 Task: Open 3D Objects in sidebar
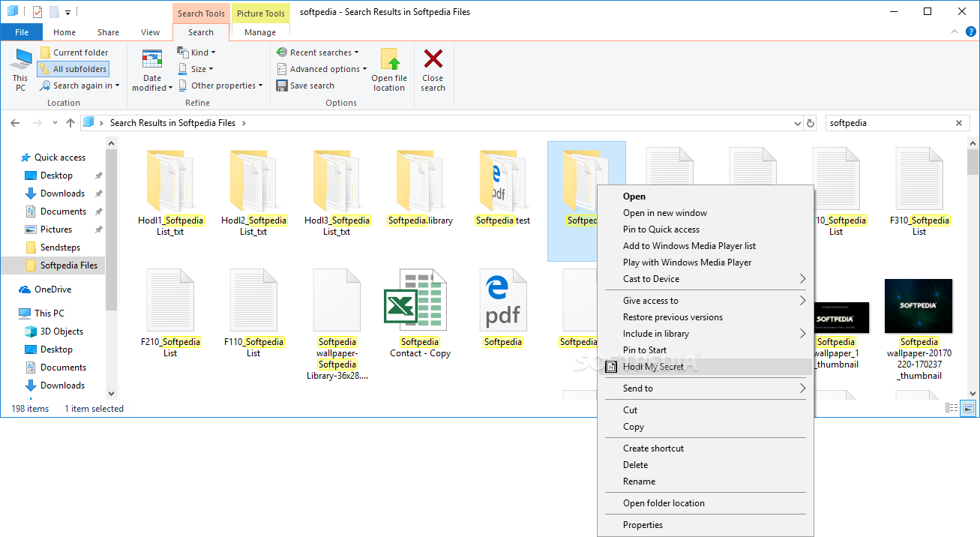pos(61,331)
